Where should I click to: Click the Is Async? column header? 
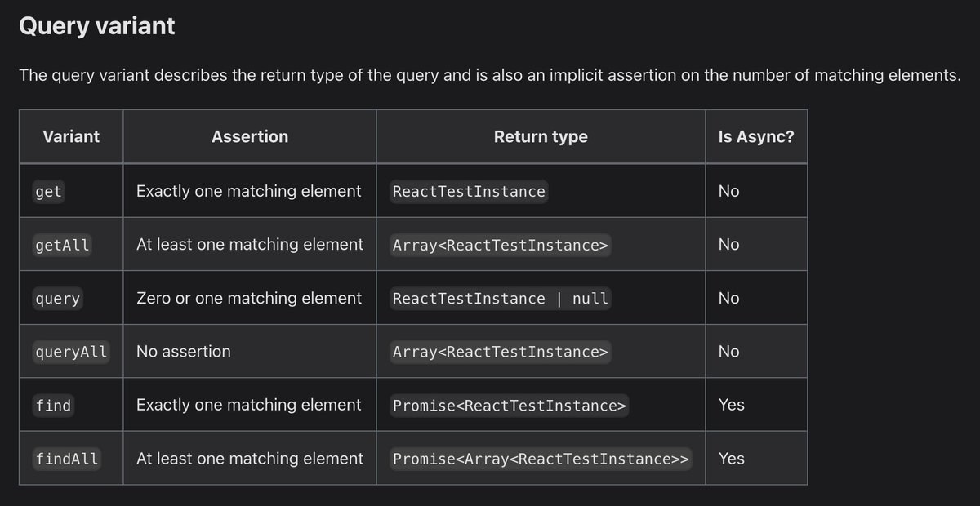point(756,136)
